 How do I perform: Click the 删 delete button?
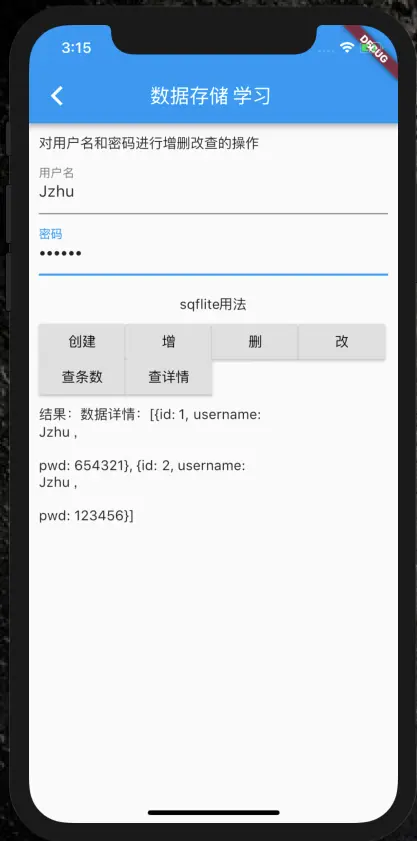click(255, 342)
